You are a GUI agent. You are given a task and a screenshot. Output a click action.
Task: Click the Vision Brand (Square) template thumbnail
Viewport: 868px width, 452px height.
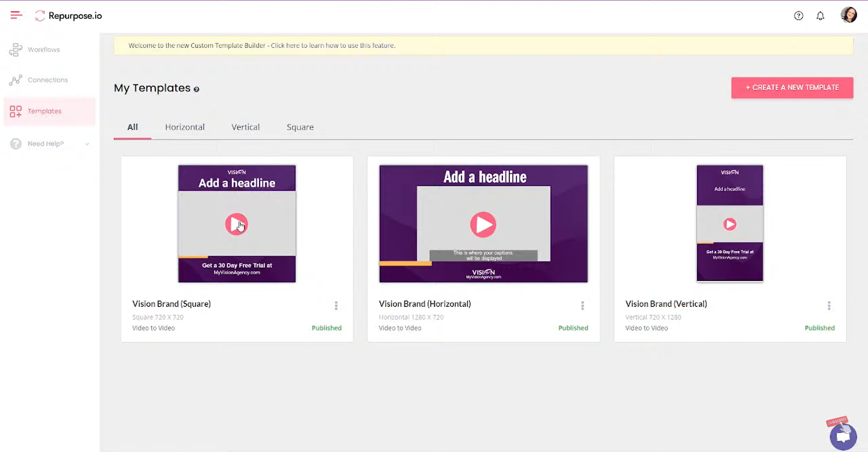(236, 224)
